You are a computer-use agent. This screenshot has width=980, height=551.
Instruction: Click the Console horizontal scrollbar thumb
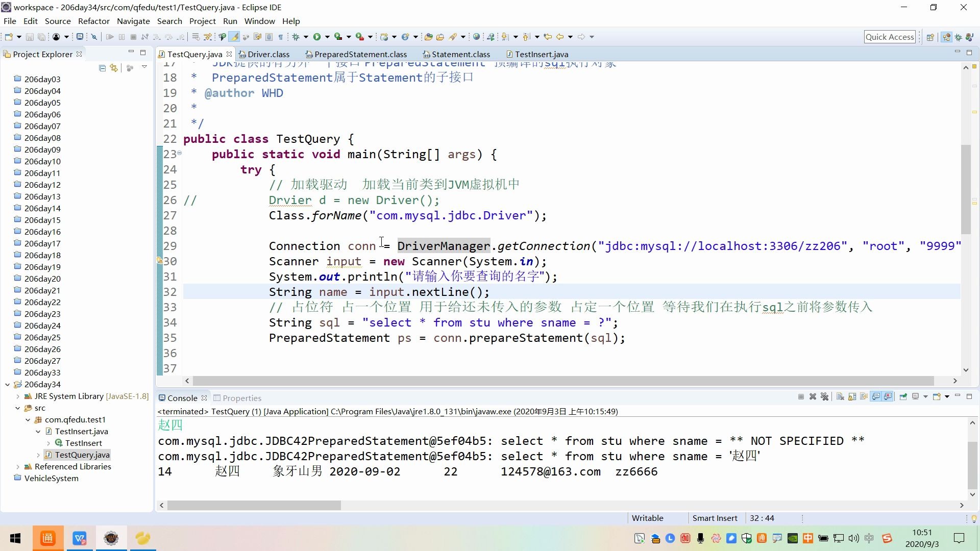point(254,506)
